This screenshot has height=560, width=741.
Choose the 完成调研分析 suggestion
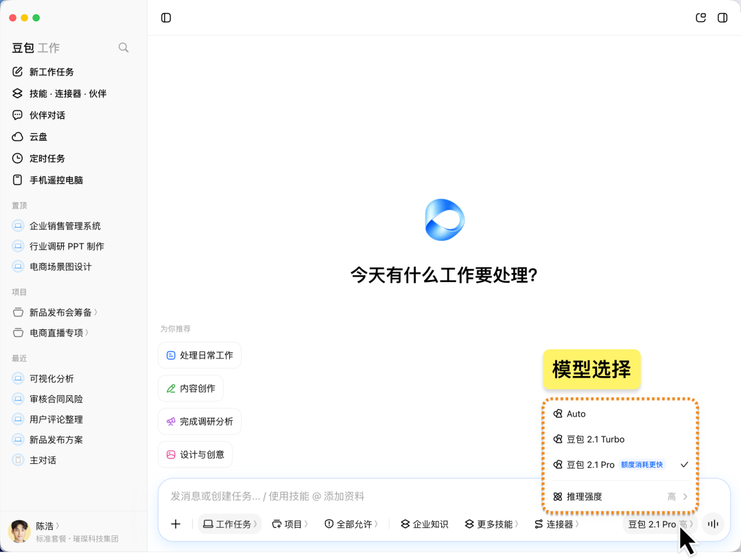point(200,421)
